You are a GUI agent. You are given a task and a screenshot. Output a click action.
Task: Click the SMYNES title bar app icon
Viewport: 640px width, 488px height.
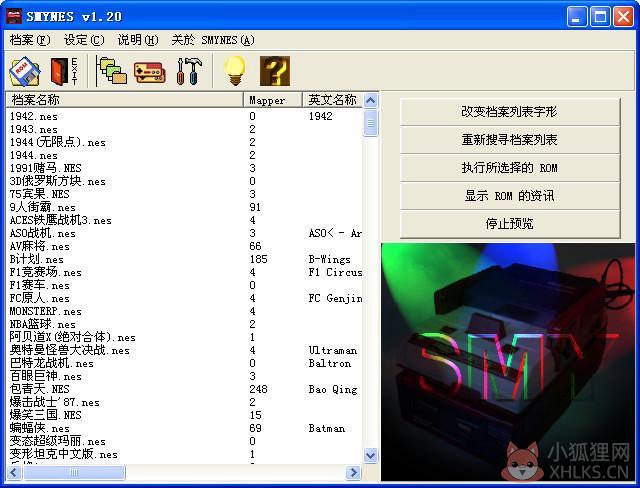14,16
